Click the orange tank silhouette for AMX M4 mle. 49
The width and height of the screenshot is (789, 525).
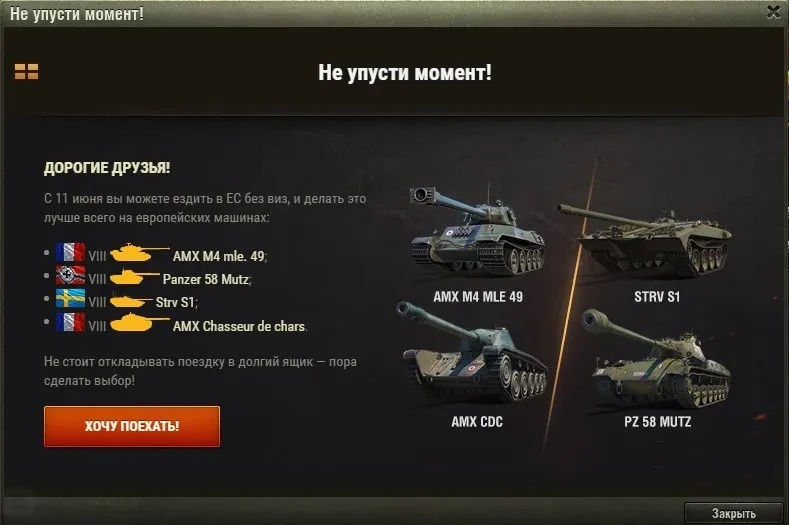(139, 253)
